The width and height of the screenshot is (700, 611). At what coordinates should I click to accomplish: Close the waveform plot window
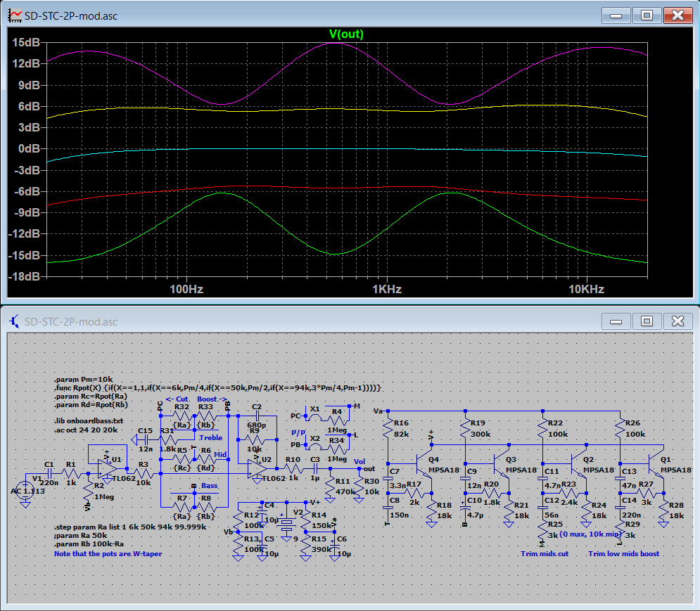click(x=677, y=15)
